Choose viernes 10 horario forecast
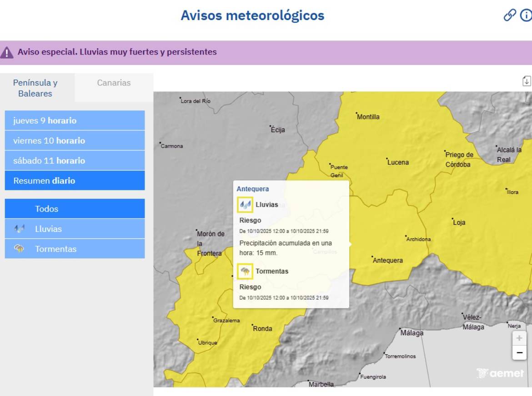This screenshot has height=396, width=532. click(75, 141)
